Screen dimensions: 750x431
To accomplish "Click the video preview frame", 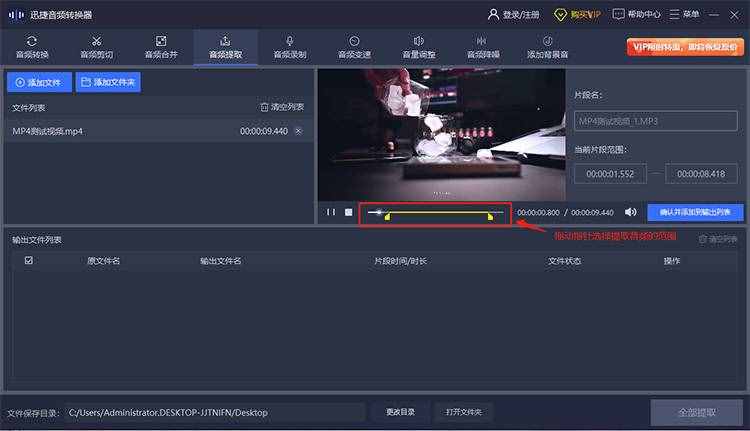I will click(x=441, y=135).
